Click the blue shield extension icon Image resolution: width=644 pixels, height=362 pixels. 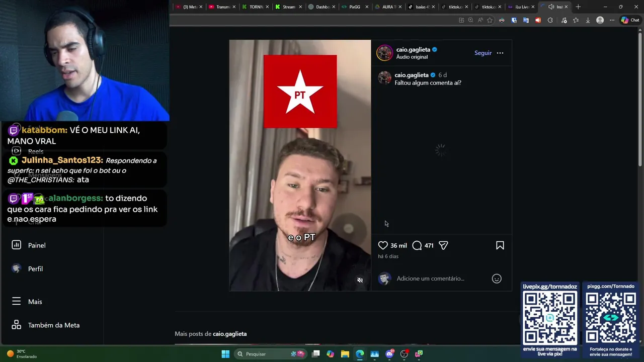pyautogui.click(x=514, y=20)
